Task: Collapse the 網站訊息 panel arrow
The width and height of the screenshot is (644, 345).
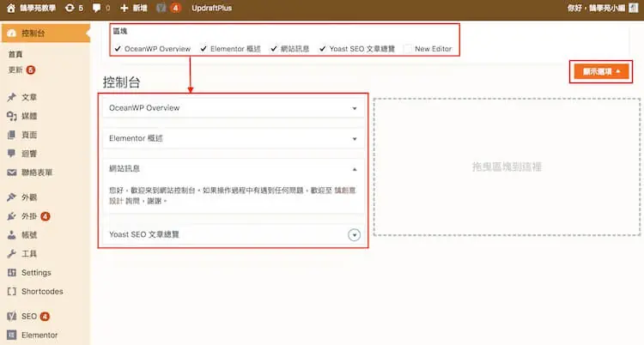Action: click(x=355, y=169)
